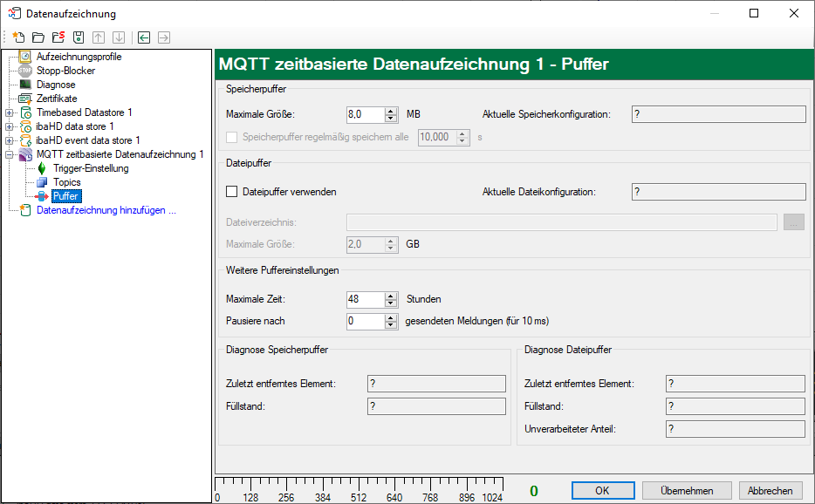The width and height of the screenshot is (815, 504).
Task: Click Diagnose Dateipuffer Zuletzt entferntes Element field
Action: click(735, 384)
